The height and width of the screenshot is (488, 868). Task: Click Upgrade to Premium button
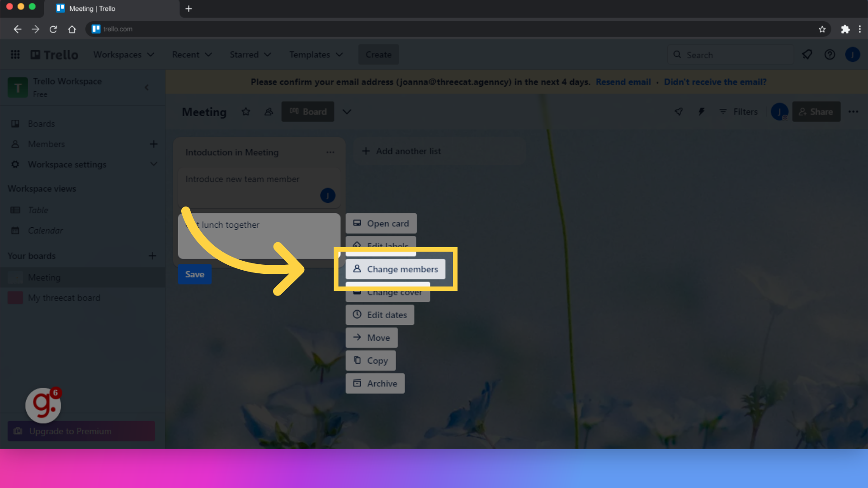81,431
